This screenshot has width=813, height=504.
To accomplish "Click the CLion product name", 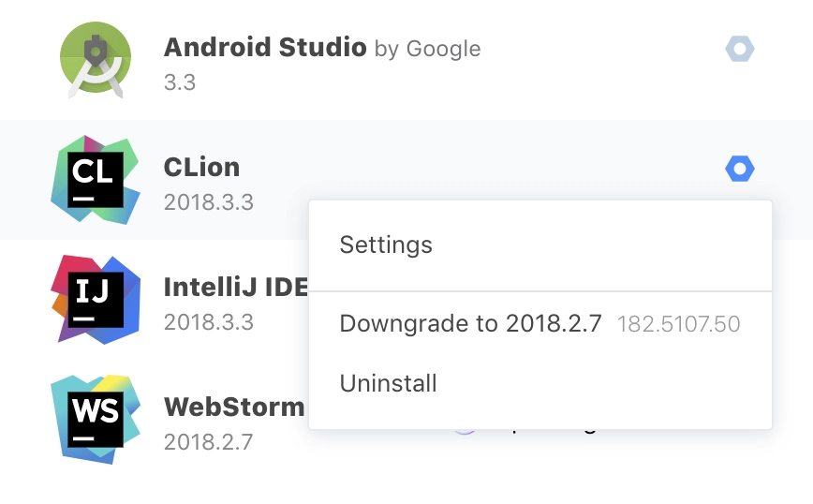I will click(201, 168).
